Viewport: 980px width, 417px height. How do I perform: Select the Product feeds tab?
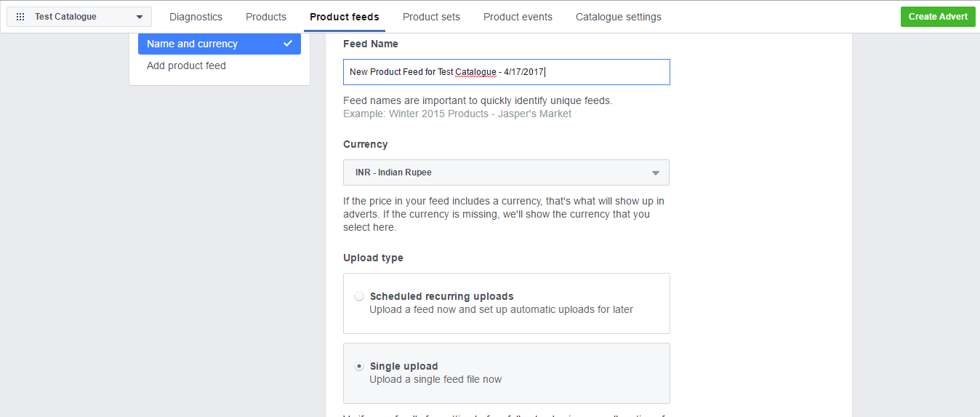345,17
